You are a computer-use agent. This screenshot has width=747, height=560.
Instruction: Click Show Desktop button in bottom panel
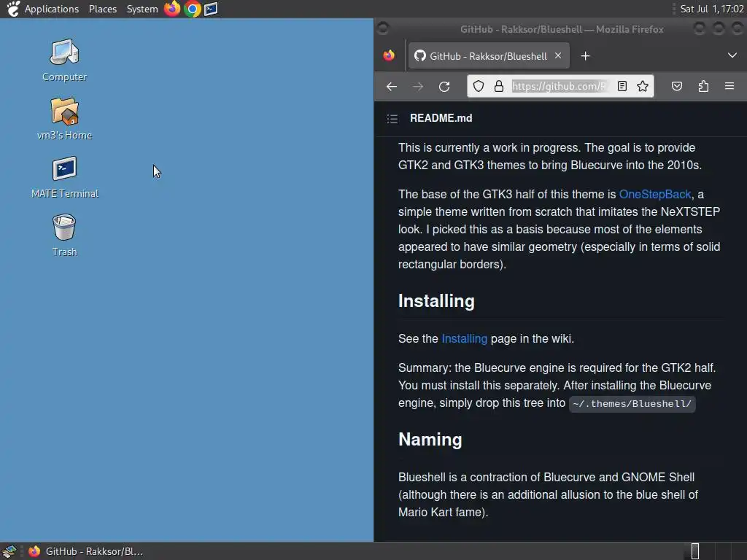pyautogui.click(x=9, y=551)
